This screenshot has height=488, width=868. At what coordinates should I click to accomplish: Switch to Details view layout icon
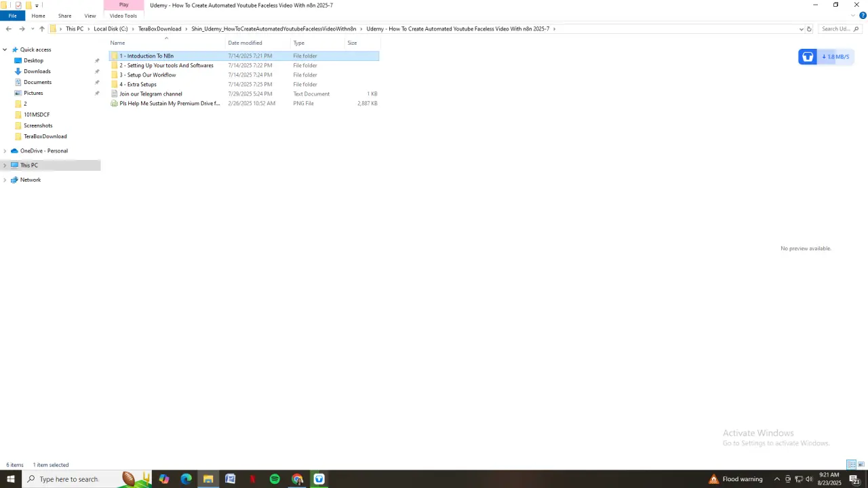[851, 464]
